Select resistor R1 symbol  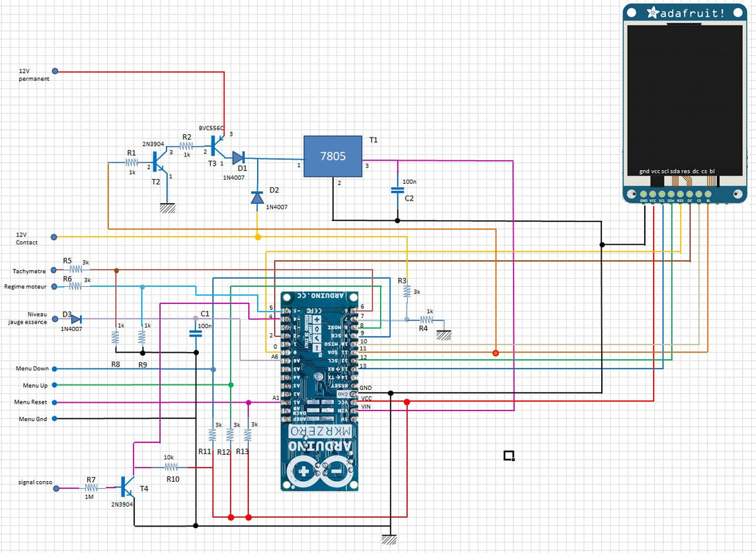[x=132, y=163]
